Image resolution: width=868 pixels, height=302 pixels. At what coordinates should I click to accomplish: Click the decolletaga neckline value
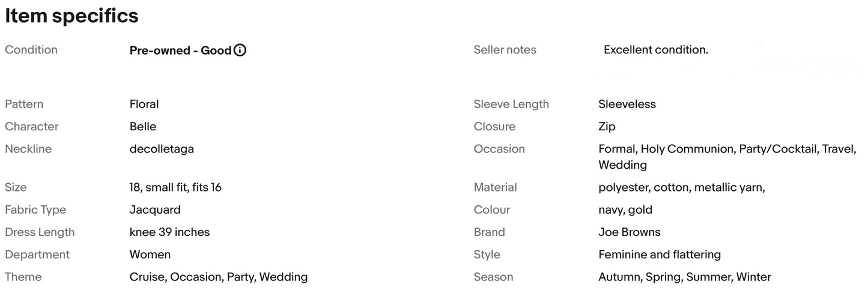click(x=162, y=148)
